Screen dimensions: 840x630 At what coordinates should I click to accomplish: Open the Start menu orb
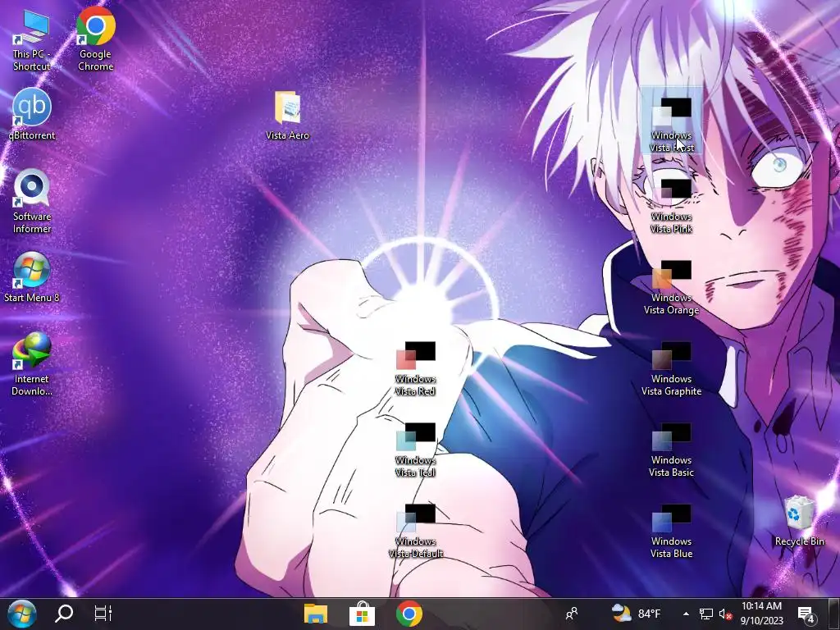pyautogui.click(x=22, y=614)
